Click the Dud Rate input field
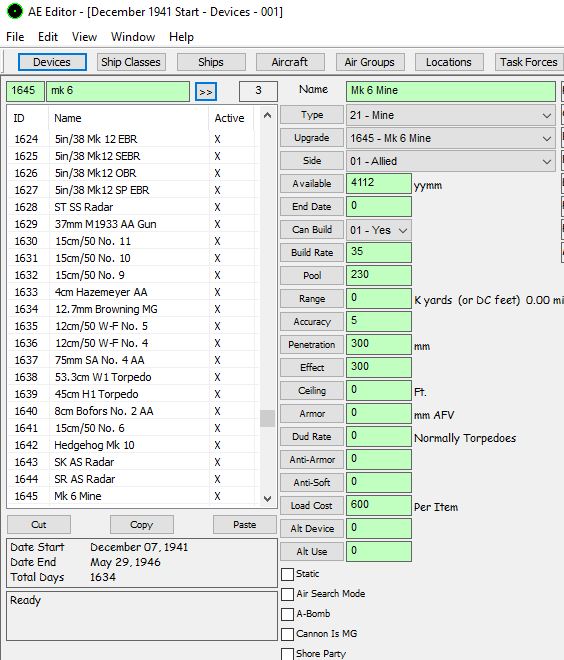This screenshot has height=660, width=564. (x=379, y=436)
